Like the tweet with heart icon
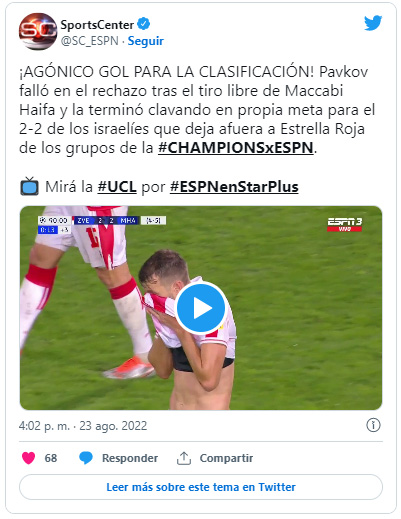Screen dimensions: 401x519 click(x=29, y=458)
